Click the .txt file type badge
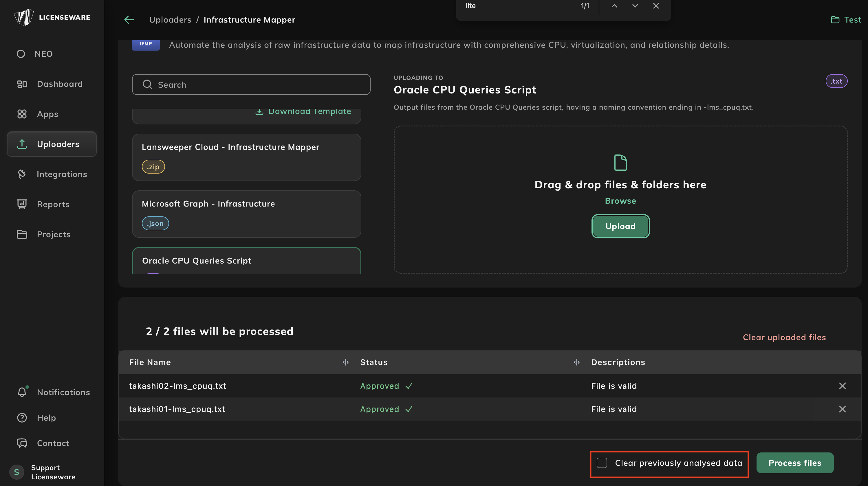 (837, 81)
